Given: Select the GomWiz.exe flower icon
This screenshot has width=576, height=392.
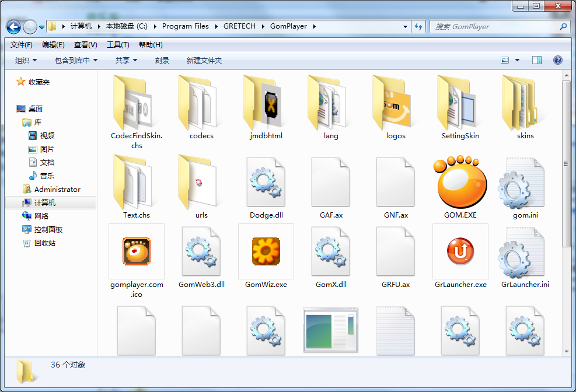Looking at the screenshot, I should [x=266, y=251].
